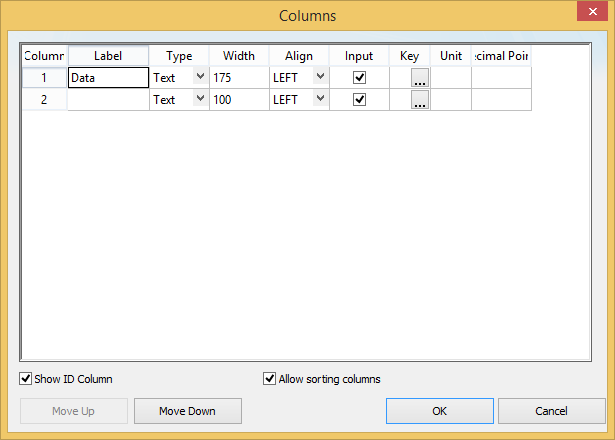615x440 pixels.
Task: Select Decimal Point cell of row 1
Action: (x=502, y=78)
